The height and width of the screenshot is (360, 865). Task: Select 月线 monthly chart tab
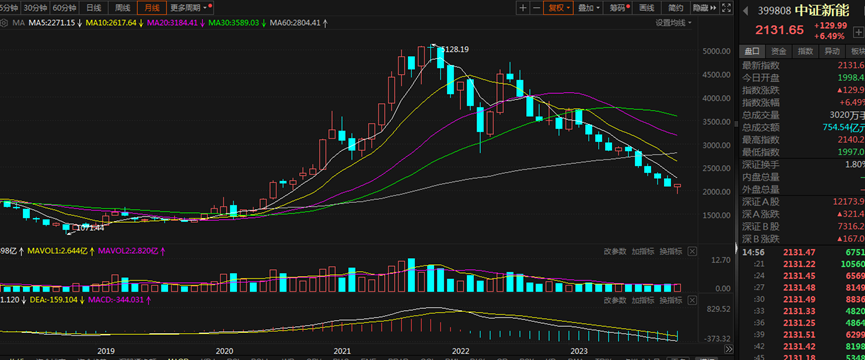[x=152, y=8]
